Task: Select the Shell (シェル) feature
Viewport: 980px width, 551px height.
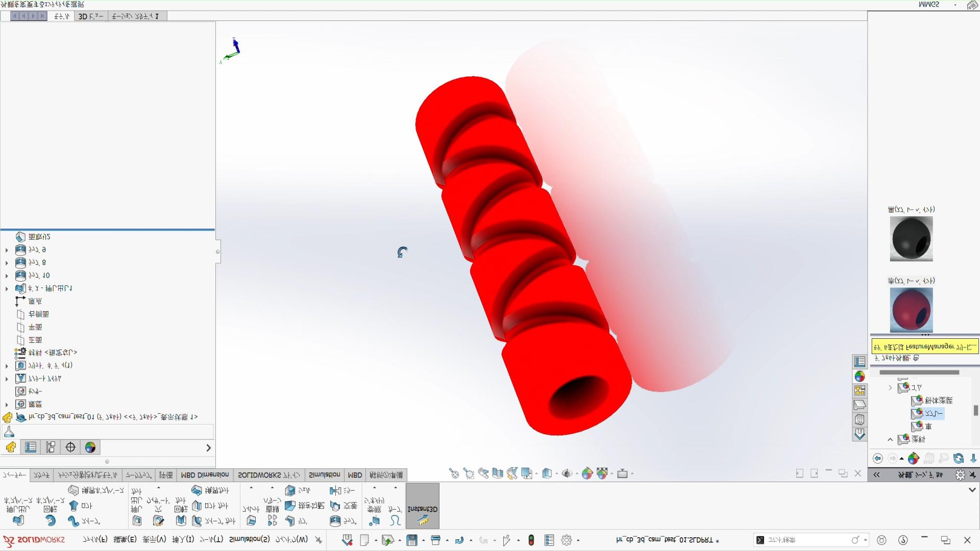Action: coord(298,490)
